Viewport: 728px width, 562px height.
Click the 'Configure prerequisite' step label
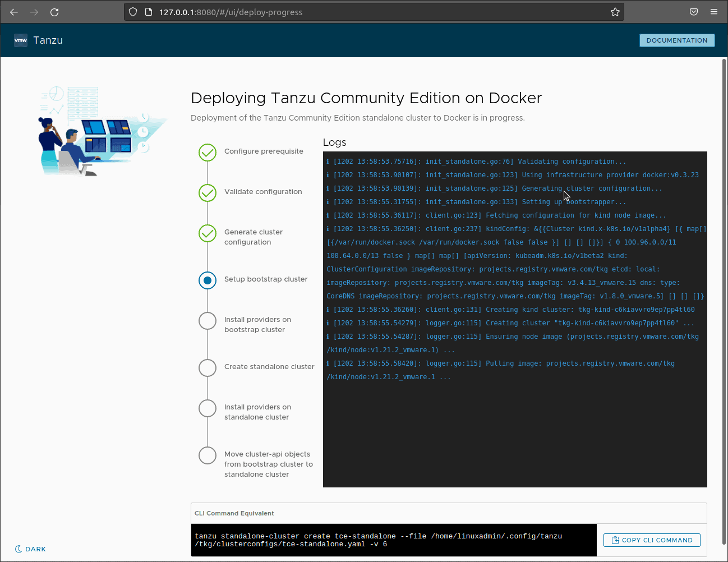pyautogui.click(x=264, y=151)
